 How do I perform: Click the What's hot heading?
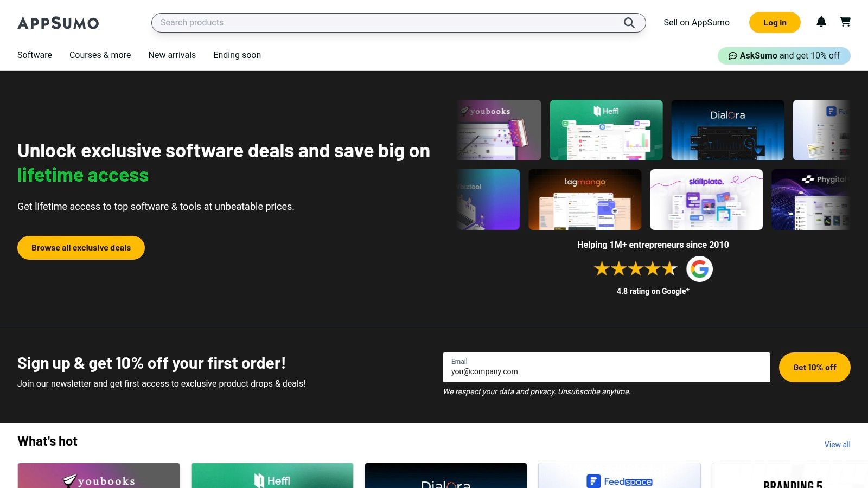click(x=47, y=441)
